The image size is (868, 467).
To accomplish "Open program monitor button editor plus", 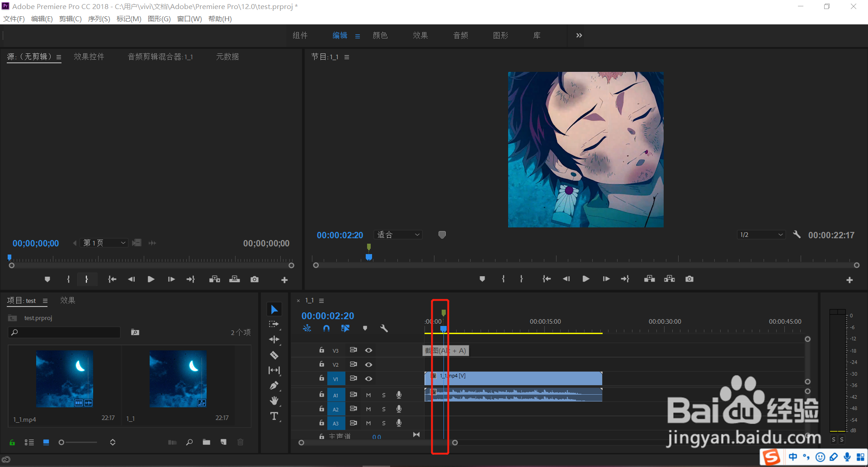I will pyautogui.click(x=849, y=280).
